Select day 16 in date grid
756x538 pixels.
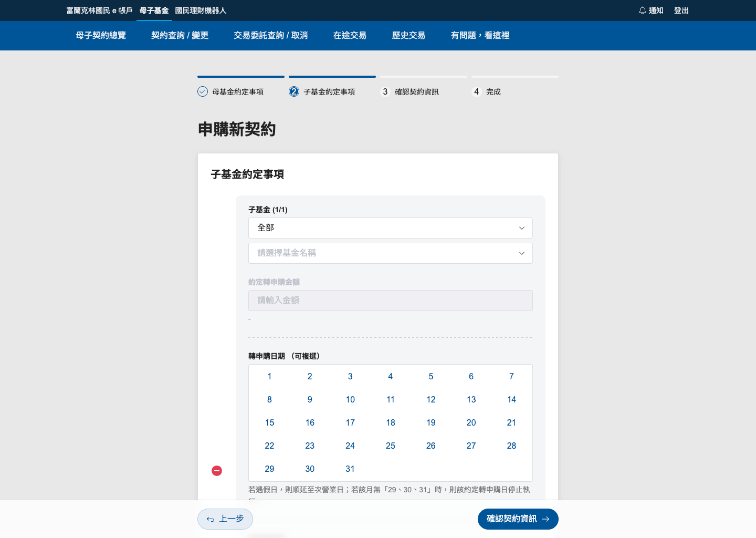coord(310,422)
